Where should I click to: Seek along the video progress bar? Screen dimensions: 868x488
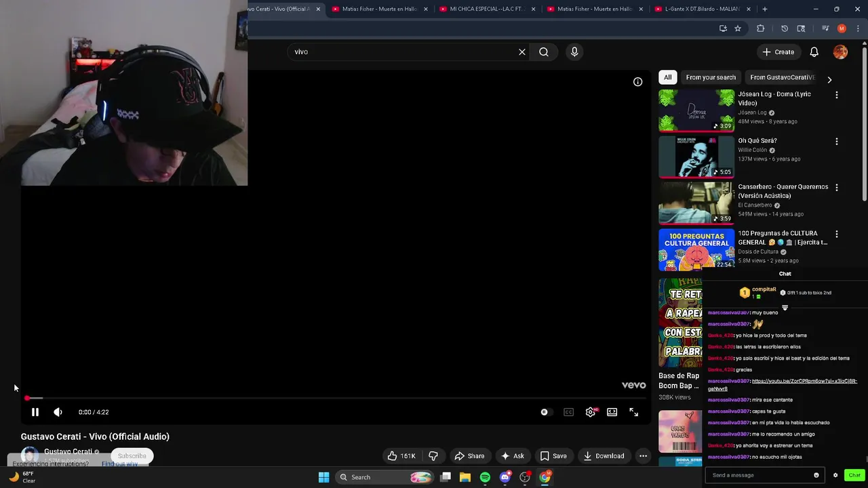point(336,399)
